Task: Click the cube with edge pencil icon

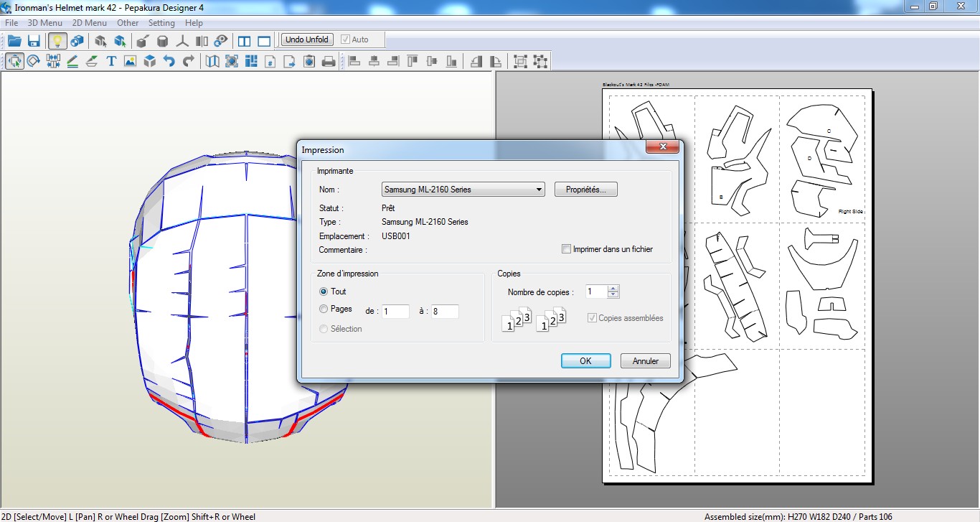Action: coord(143,41)
